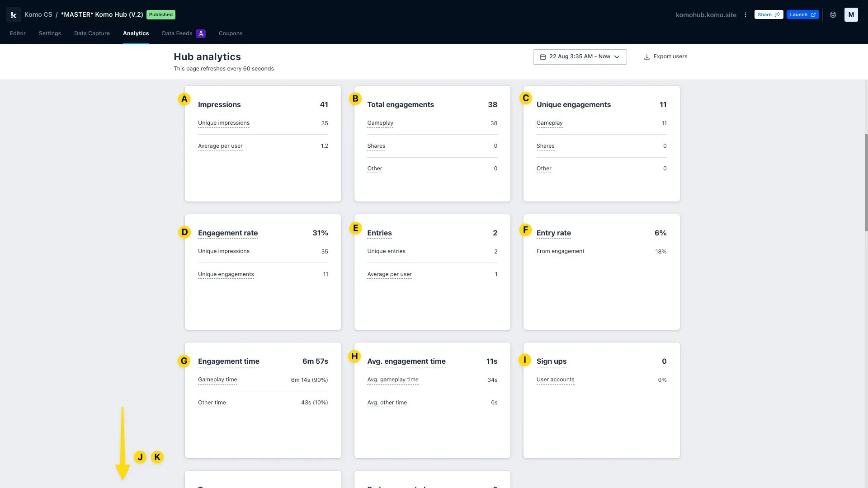
Task: Click the Data Feeds beta flask icon
Action: tap(201, 33)
